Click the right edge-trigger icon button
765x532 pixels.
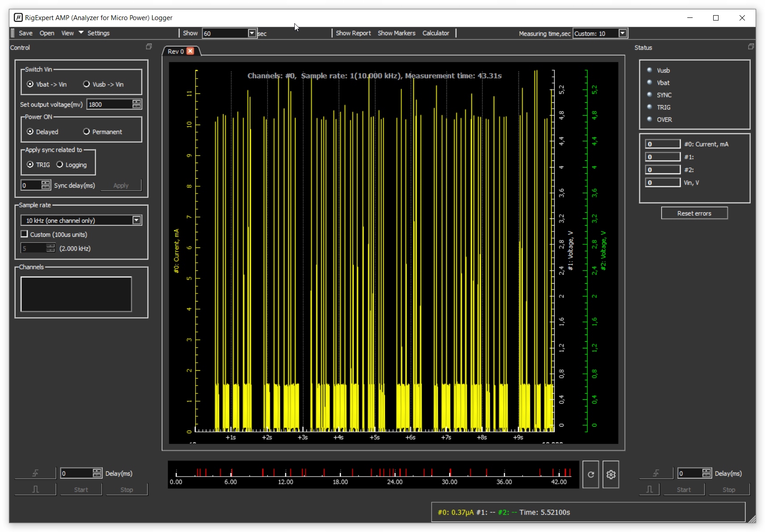point(656,473)
